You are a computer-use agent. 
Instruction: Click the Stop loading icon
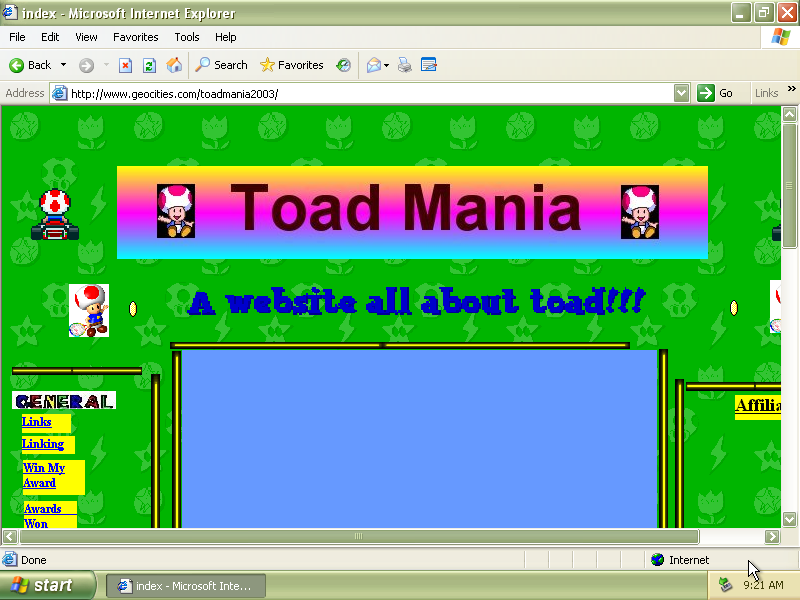coord(125,65)
